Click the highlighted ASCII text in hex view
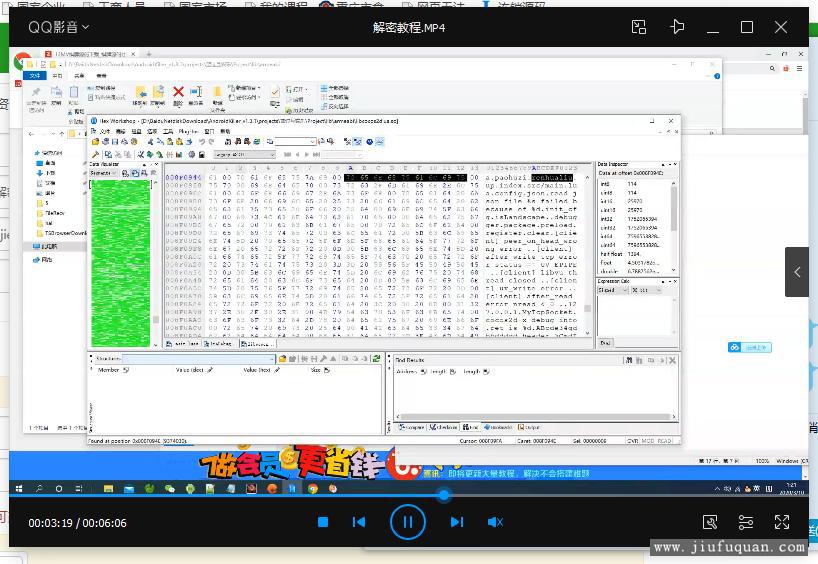This screenshot has width=818, height=564. (552, 177)
